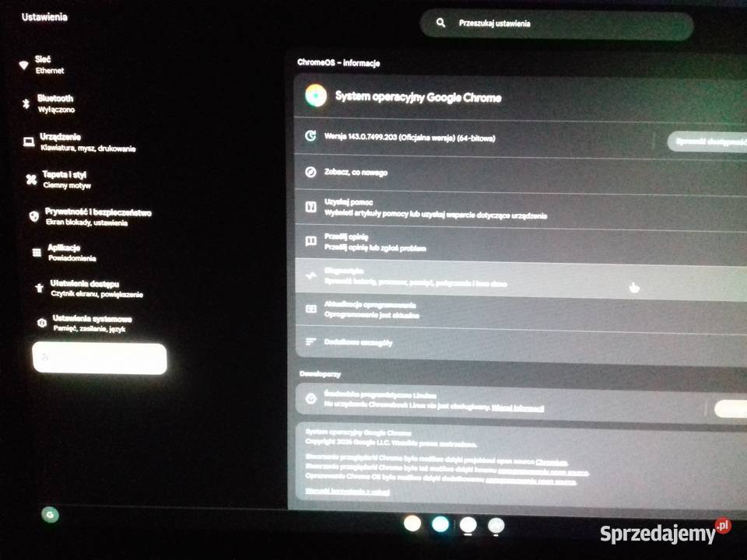Select the laptop icon next to Urządzenie

click(x=28, y=142)
